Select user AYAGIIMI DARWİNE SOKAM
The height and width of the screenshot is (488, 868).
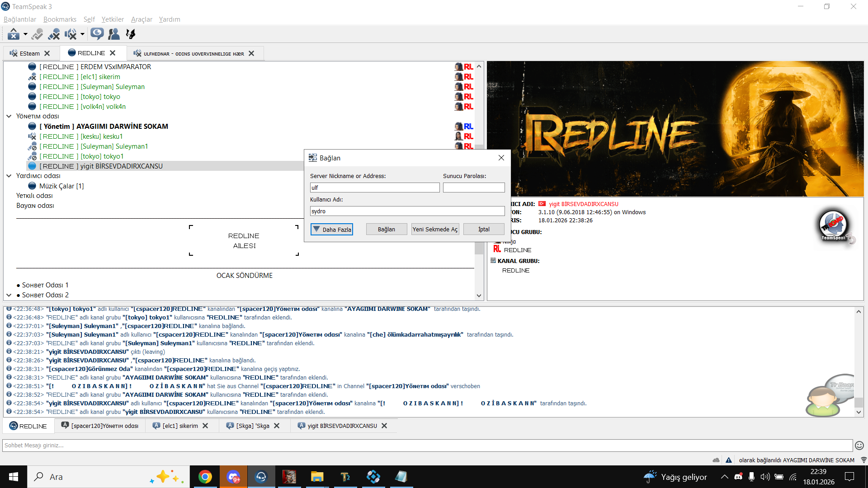click(104, 127)
